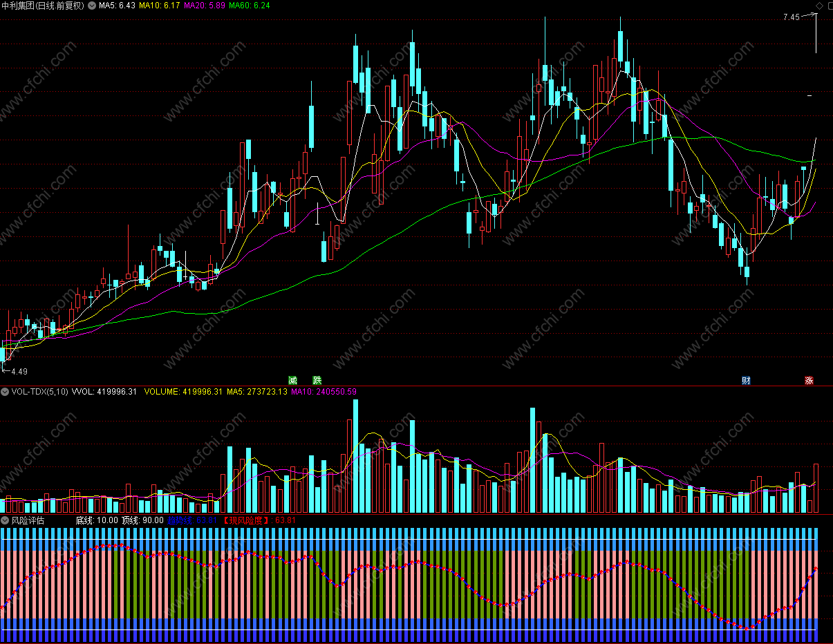Select the magenta MA20: 5.89 label
The height and width of the screenshot is (644, 833).
tap(205, 6)
